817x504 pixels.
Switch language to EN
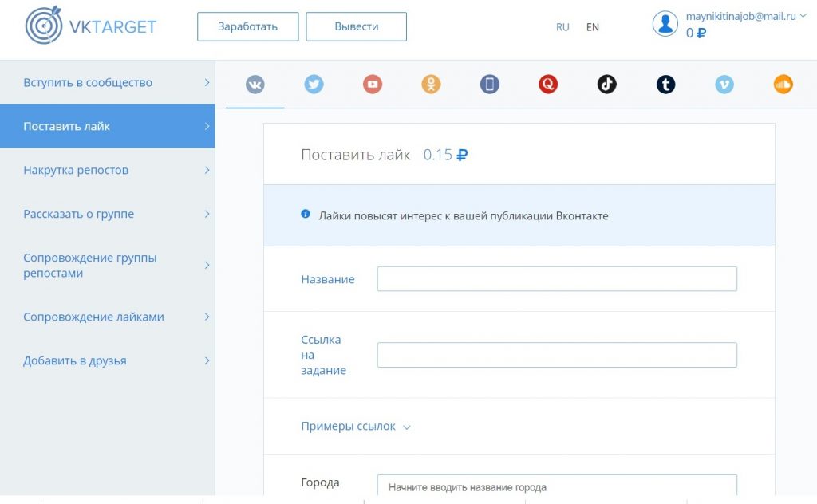pyautogui.click(x=593, y=27)
